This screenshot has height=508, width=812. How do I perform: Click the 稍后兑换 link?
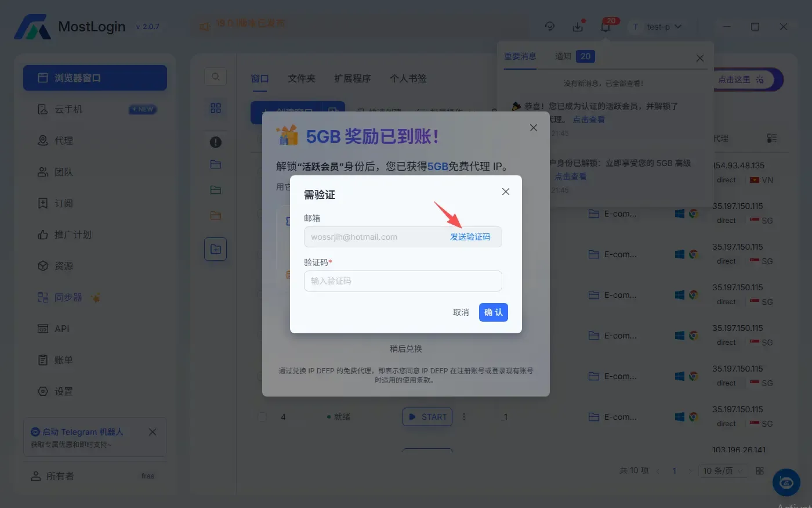point(406,349)
